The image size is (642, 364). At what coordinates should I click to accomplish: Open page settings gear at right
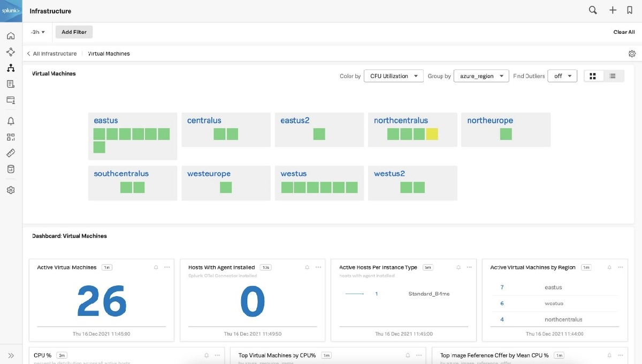click(x=632, y=53)
